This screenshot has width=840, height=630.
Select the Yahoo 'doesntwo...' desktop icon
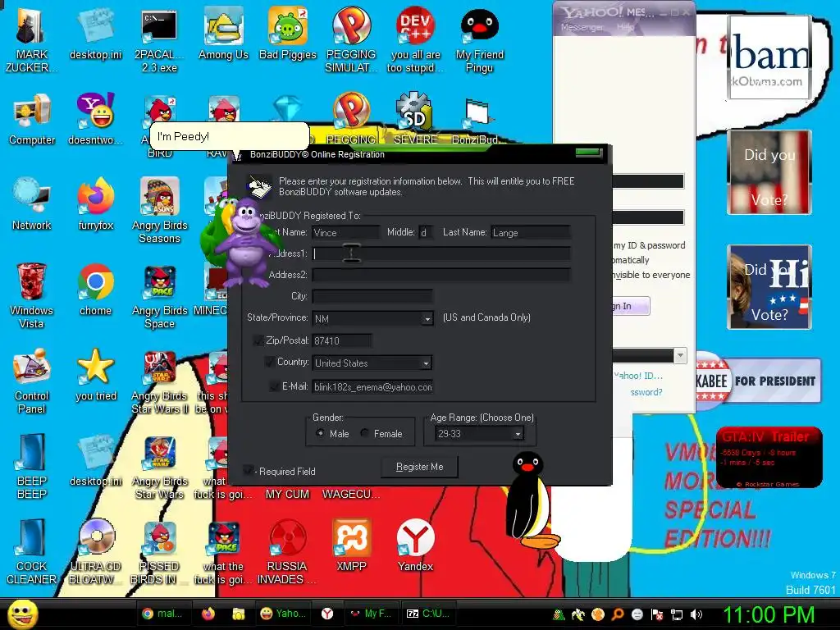pyautogui.click(x=95, y=119)
